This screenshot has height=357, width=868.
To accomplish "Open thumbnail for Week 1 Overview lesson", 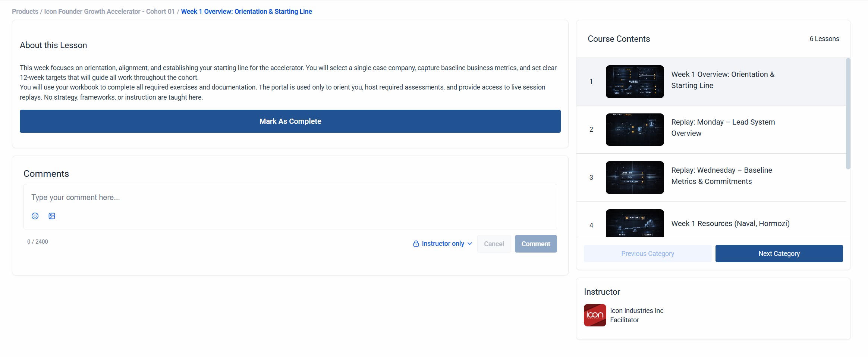I will [x=635, y=82].
